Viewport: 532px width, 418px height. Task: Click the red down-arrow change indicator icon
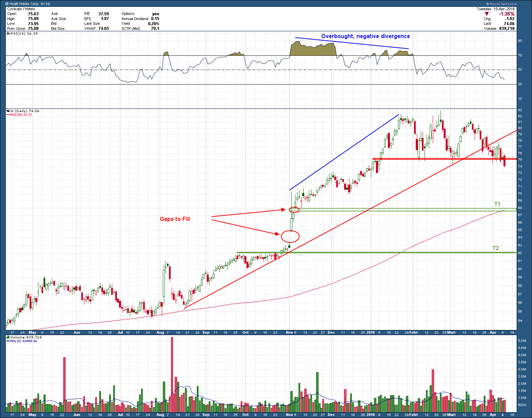[x=486, y=14]
